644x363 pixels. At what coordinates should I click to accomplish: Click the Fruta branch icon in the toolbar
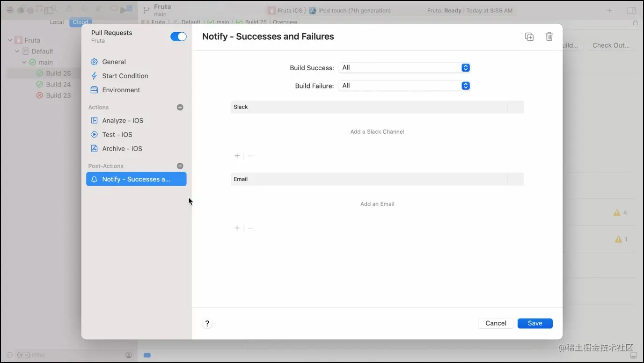pos(146,10)
